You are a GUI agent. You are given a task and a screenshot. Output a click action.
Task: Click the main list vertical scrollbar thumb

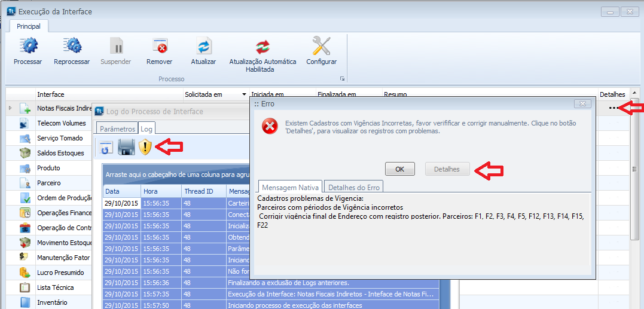click(x=634, y=169)
